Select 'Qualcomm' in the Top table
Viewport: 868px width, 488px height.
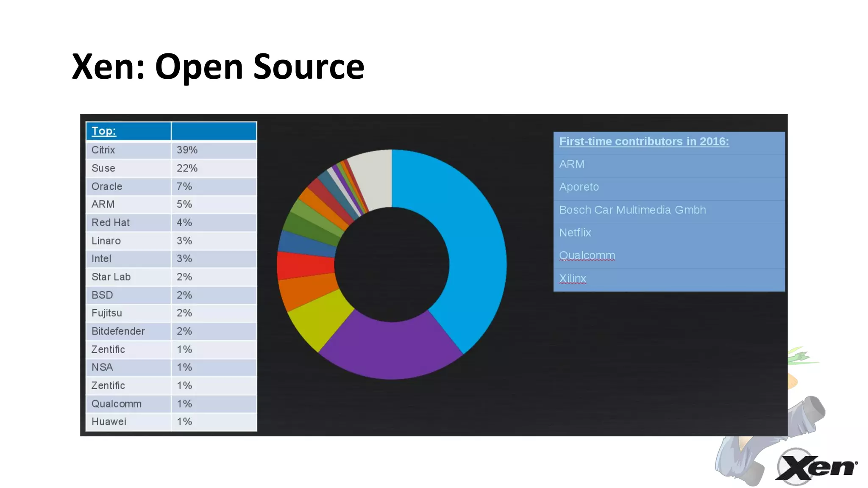[x=128, y=404]
